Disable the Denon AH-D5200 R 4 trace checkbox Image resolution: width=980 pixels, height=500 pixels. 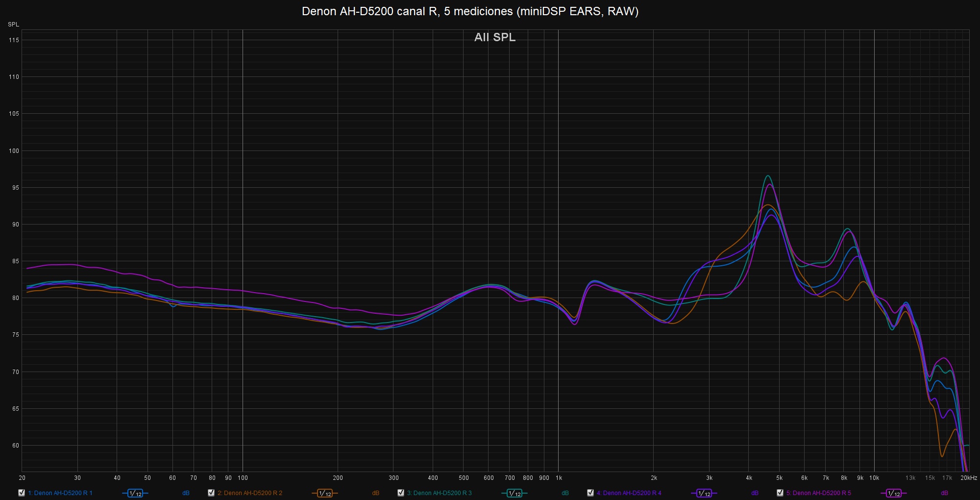pyautogui.click(x=590, y=493)
